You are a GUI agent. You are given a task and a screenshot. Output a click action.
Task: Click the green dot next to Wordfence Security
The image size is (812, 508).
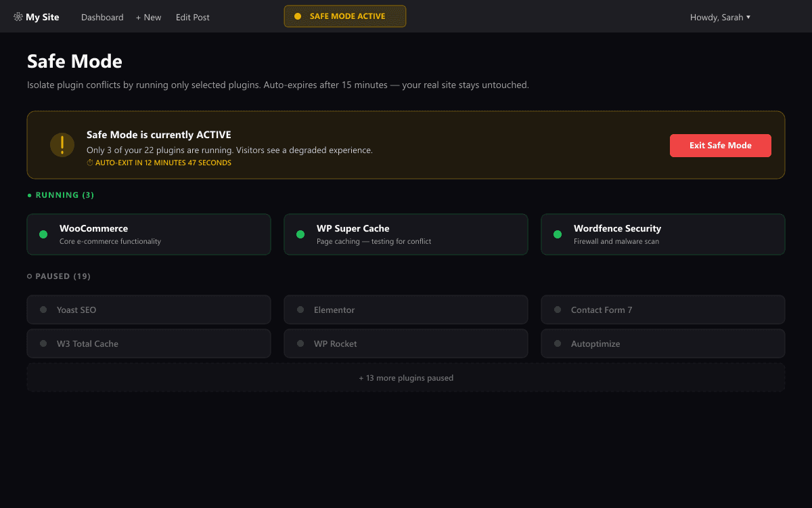(x=558, y=234)
